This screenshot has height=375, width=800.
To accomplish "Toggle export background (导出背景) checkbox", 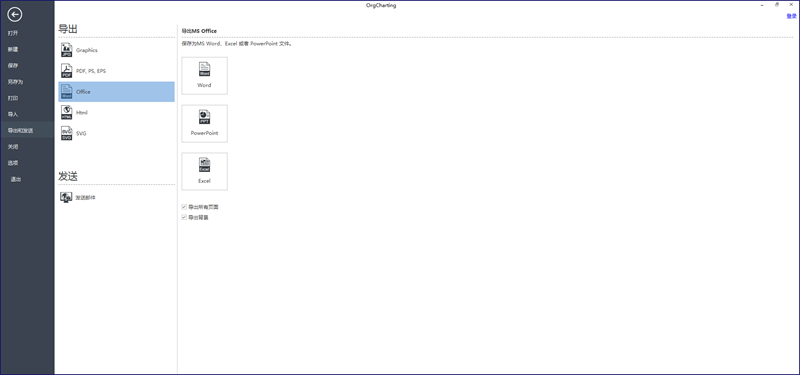I will 184,217.
